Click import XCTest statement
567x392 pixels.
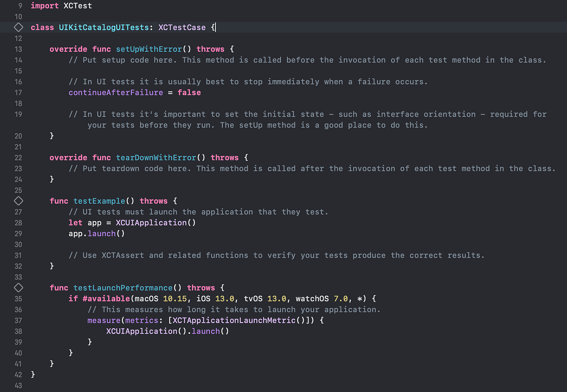click(x=61, y=6)
